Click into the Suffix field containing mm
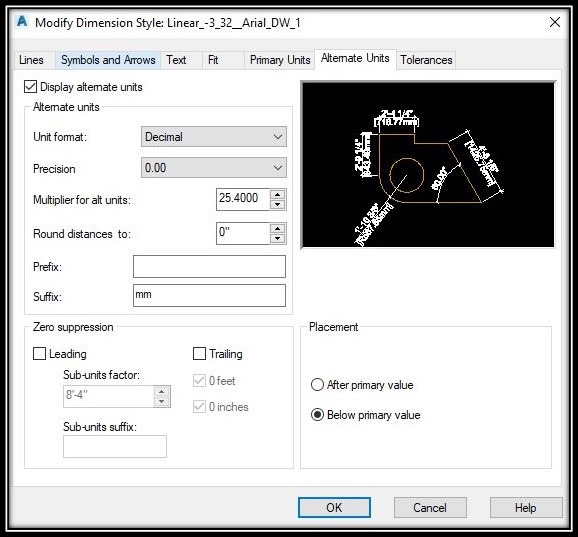The image size is (578, 537). 209,295
